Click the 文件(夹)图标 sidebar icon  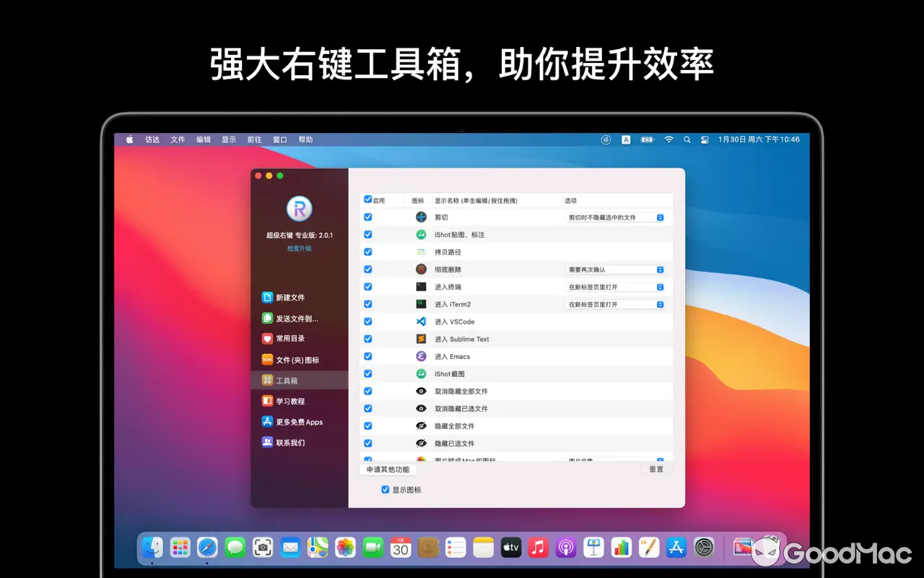pos(268,359)
